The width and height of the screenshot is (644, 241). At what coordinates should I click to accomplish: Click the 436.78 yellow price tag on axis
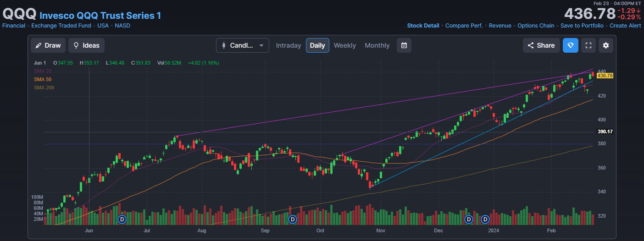605,76
